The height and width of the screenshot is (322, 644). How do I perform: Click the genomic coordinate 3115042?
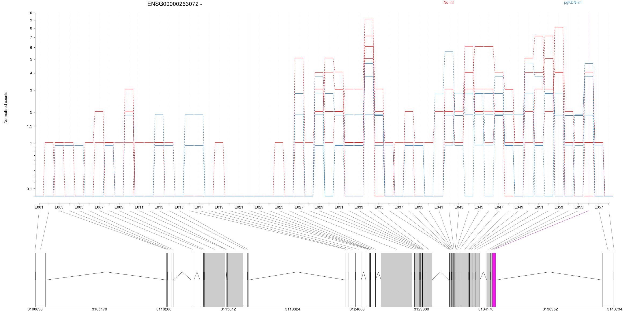pyautogui.click(x=228, y=309)
